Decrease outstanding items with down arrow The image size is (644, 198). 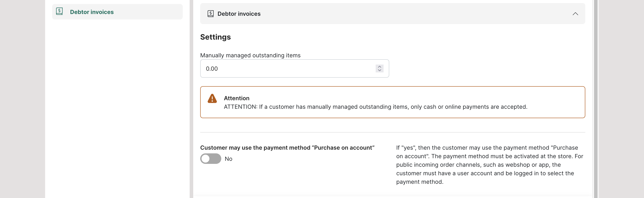(379, 70)
